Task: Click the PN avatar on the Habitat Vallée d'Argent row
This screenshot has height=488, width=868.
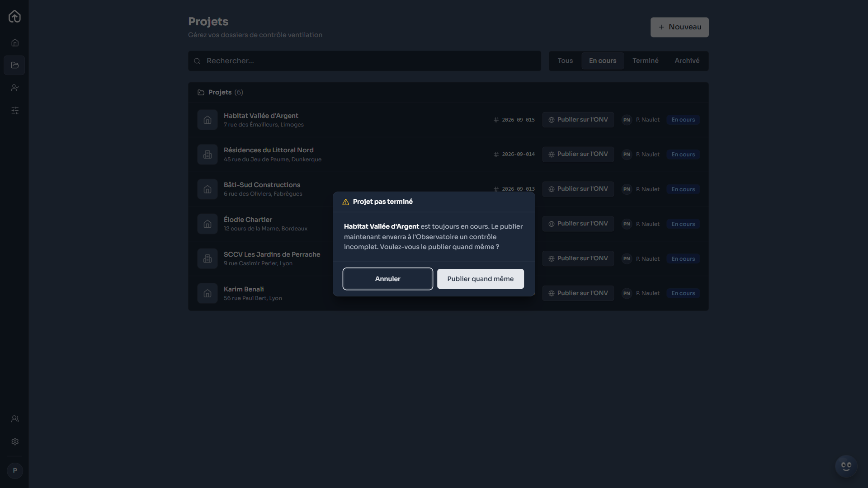Action: 627,120
